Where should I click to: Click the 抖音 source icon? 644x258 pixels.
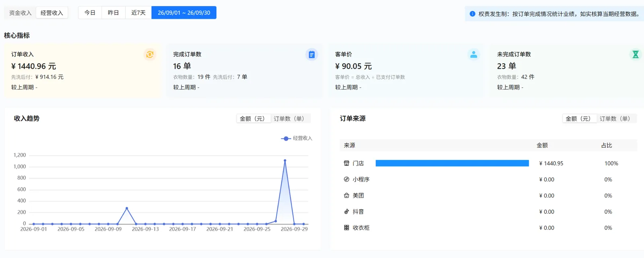coord(346,211)
